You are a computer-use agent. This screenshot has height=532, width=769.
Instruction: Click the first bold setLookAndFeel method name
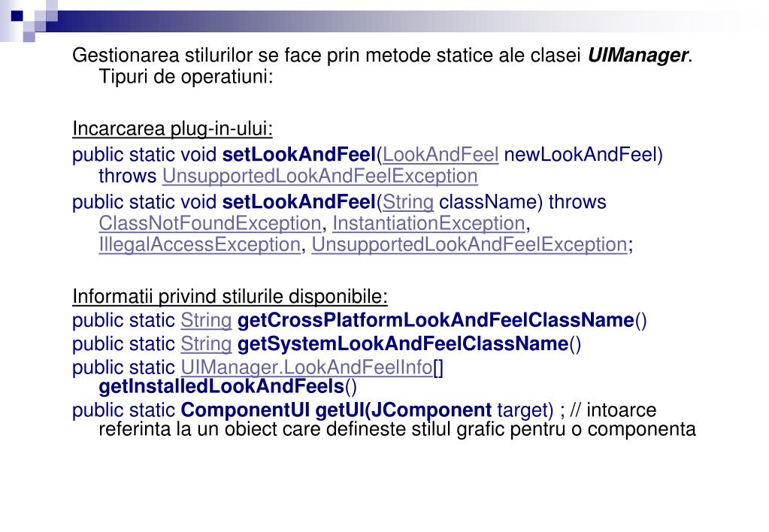[298, 155]
